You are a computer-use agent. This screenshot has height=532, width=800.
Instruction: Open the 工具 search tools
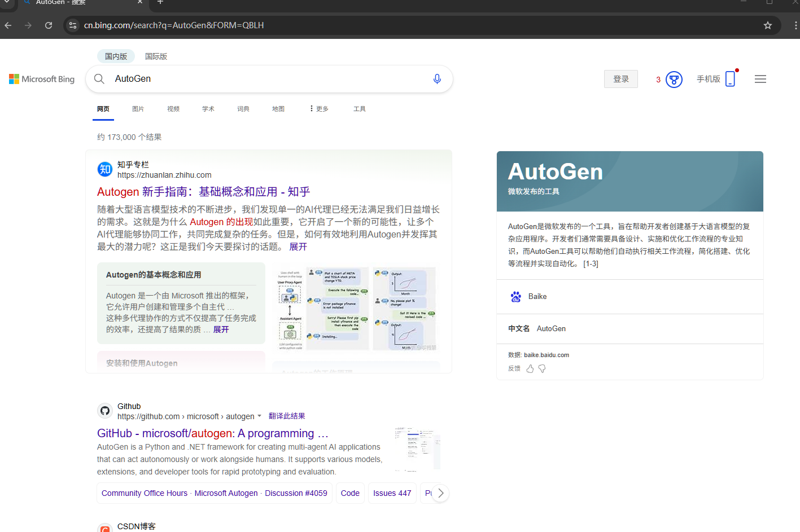click(x=360, y=109)
